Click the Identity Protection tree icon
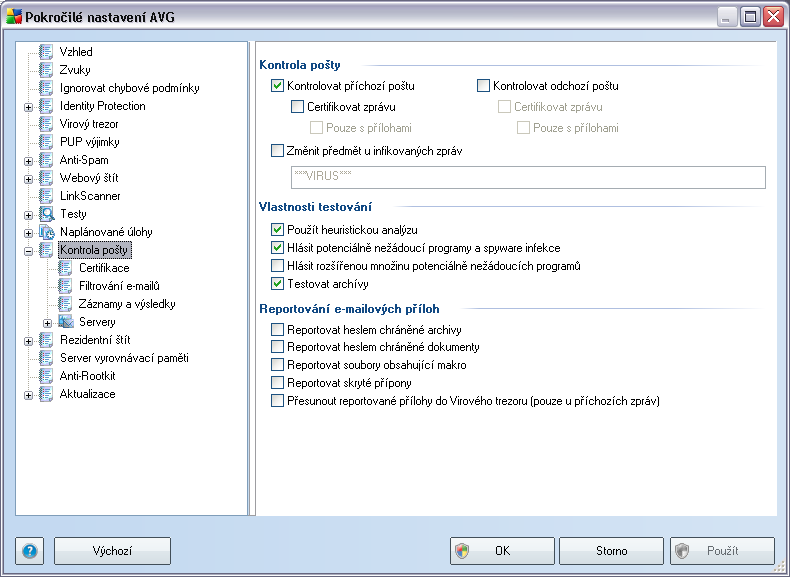Viewport: 790px width, 577px height. (x=46, y=106)
